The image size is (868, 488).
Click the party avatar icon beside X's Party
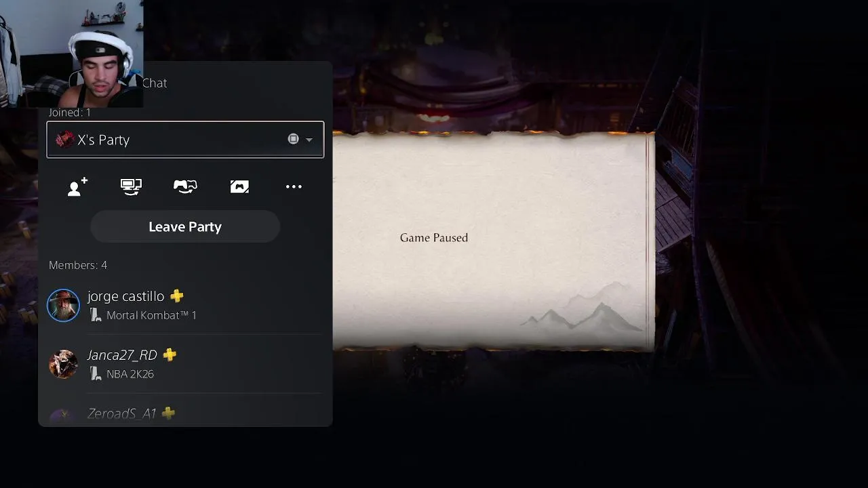(x=65, y=140)
